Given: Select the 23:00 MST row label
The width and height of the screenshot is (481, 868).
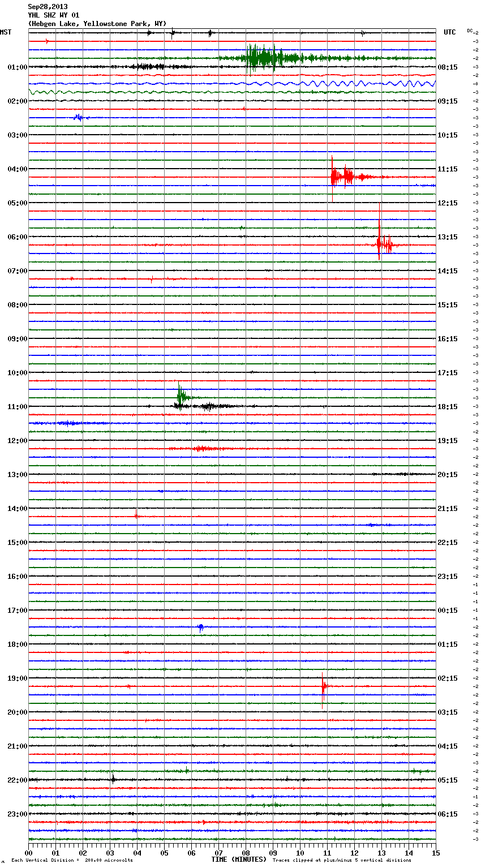Looking at the screenshot, I should (x=18, y=814).
